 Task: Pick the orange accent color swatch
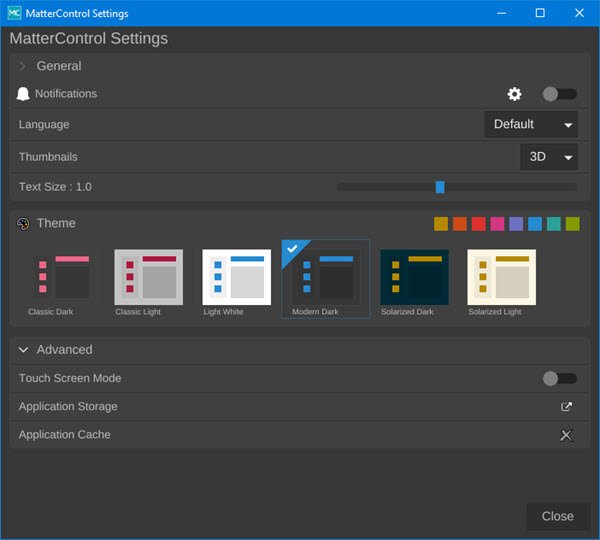coord(460,224)
